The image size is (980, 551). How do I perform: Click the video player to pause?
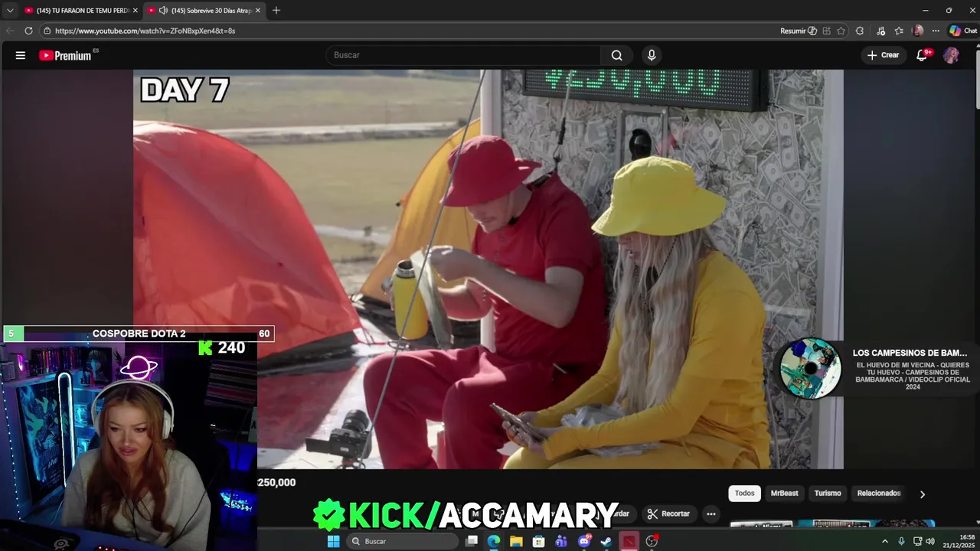488,268
